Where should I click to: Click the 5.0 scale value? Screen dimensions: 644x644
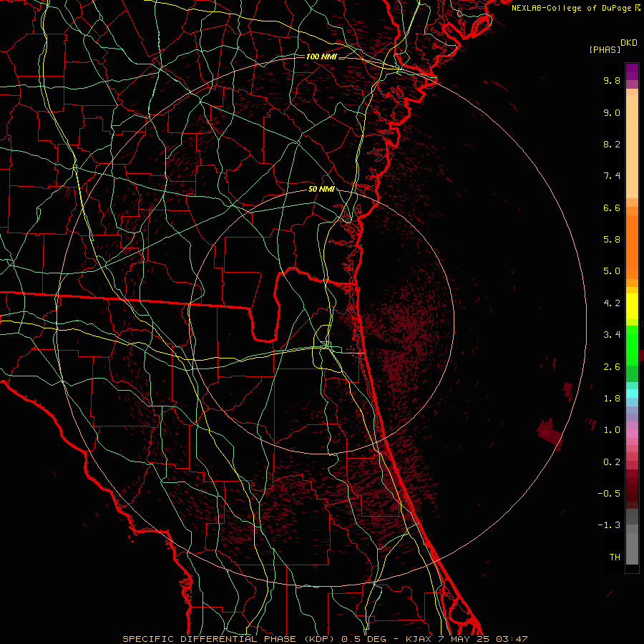(612, 271)
